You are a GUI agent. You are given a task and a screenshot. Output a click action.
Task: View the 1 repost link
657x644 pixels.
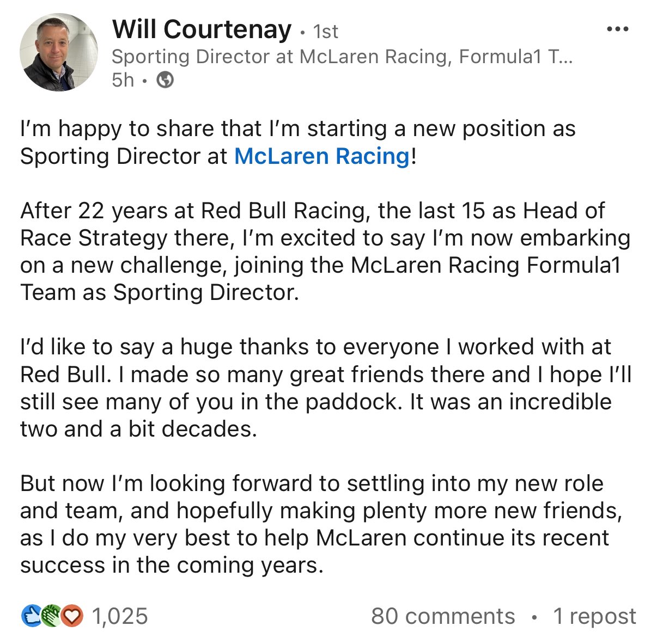click(x=594, y=616)
